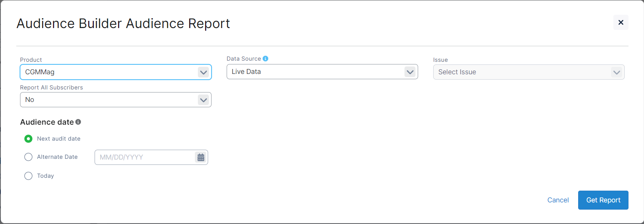Click the Issue dropdown chevron arrow
This screenshot has width=644, height=224.
pos(617,72)
